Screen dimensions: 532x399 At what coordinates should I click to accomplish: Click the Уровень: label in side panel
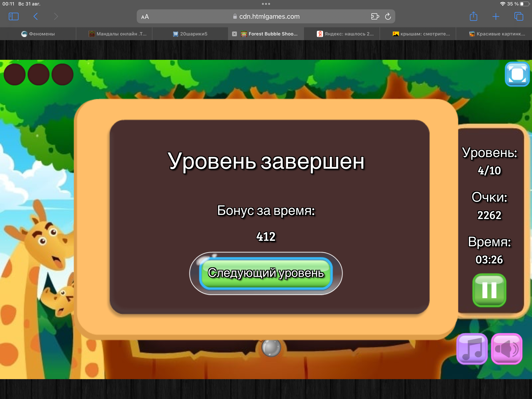click(489, 153)
